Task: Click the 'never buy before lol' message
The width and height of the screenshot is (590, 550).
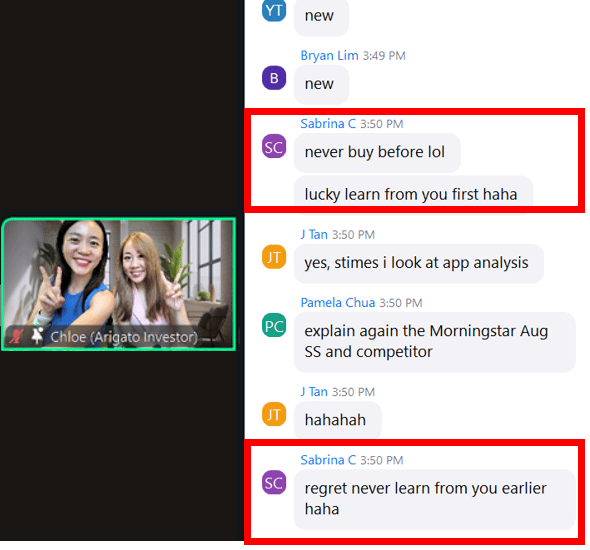Action: 377,153
